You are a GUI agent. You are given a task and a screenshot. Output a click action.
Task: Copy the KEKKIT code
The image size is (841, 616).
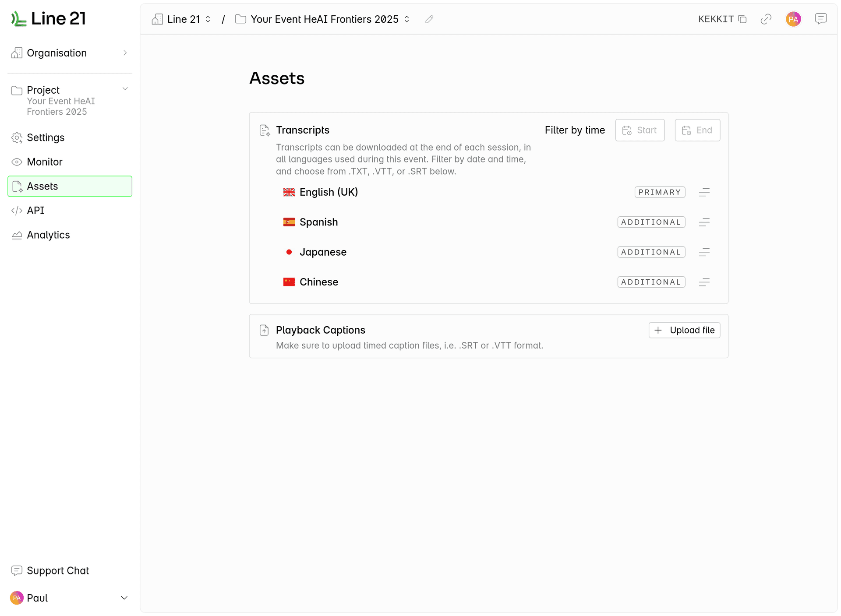(x=742, y=19)
